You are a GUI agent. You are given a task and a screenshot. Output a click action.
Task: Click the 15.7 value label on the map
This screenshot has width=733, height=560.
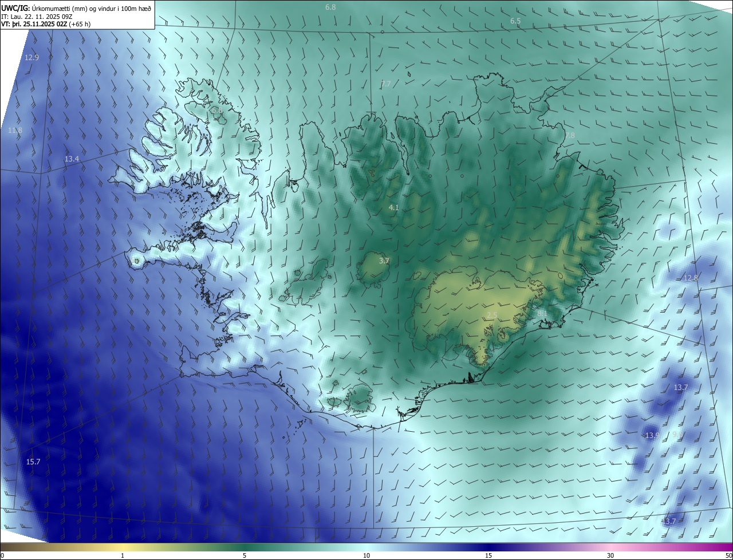click(33, 462)
